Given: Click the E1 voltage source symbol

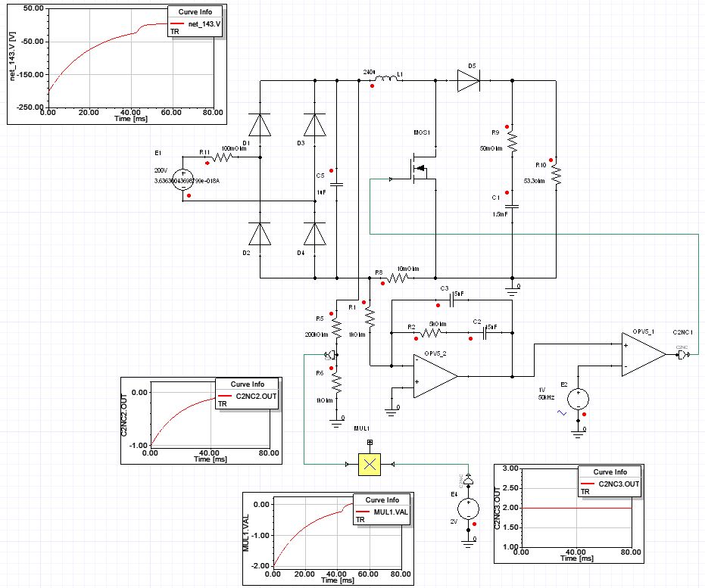Looking at the screenshot, I should (x=183, y=179).
